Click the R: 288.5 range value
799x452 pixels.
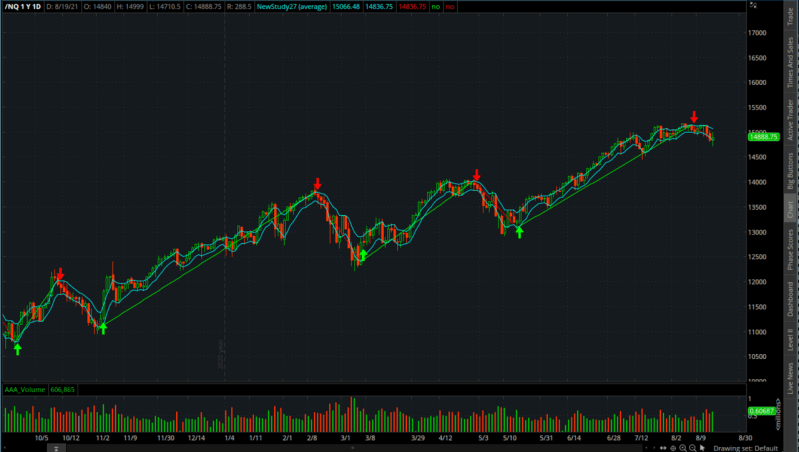coord(238,7)
